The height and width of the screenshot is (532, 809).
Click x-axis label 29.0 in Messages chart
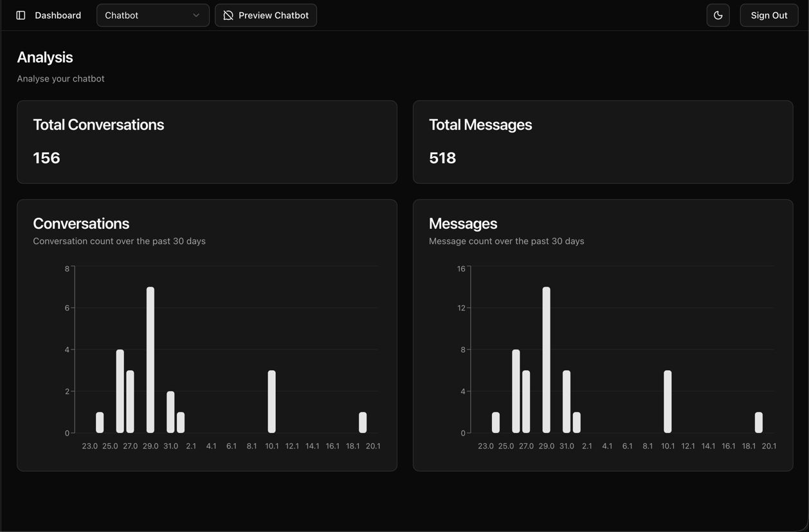[547, 446]
